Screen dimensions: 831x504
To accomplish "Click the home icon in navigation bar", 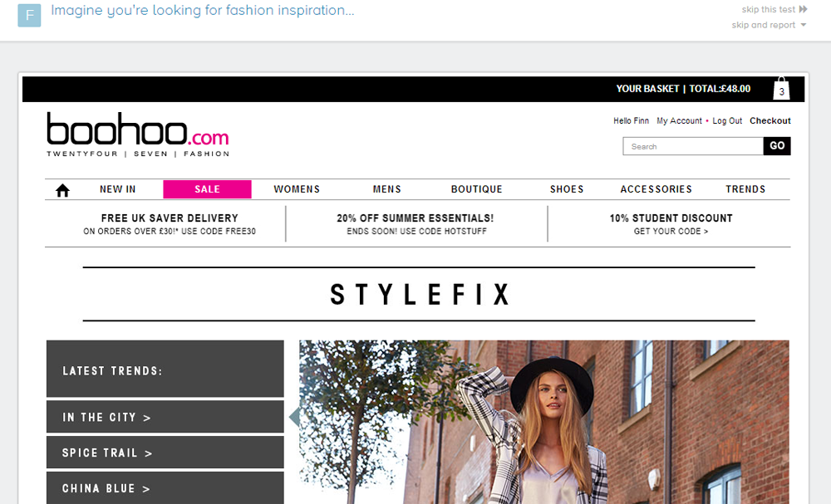I will (x=62, y=190).
